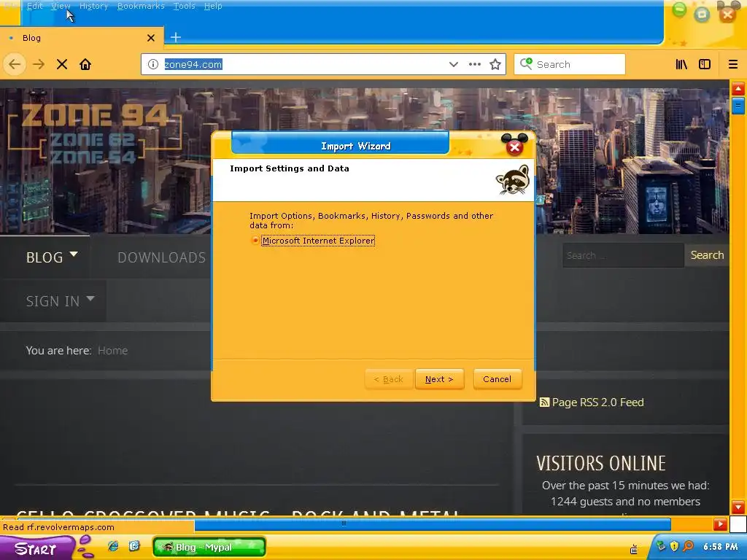This screenshot has height=560, width=747.
Task: Click the Page RSS 2.0 Feed icon
Action: pyautogui.click(x=544, y=402)
